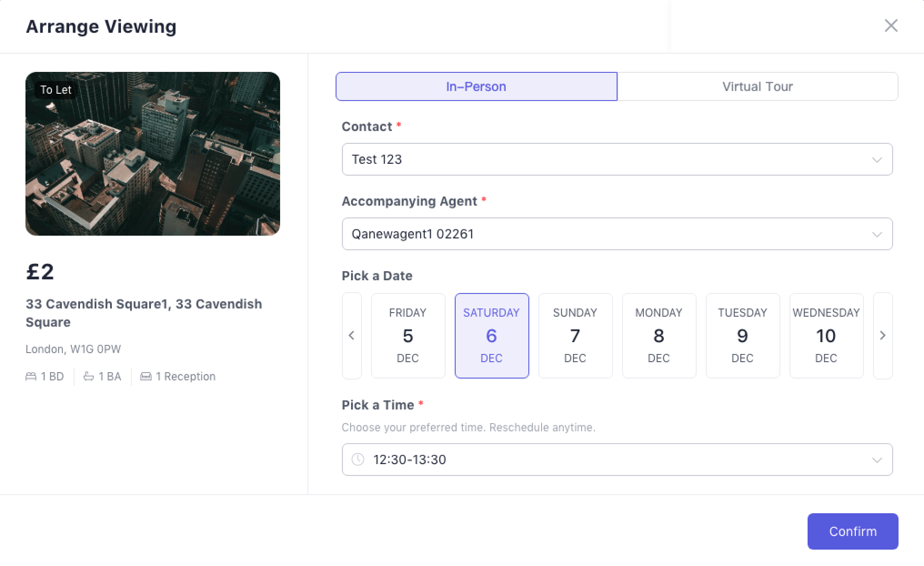The height and width of the screenshot is (566, 924).
Task: Pick Wednesday 10 Dec date
Action: (x=826, y=336)
